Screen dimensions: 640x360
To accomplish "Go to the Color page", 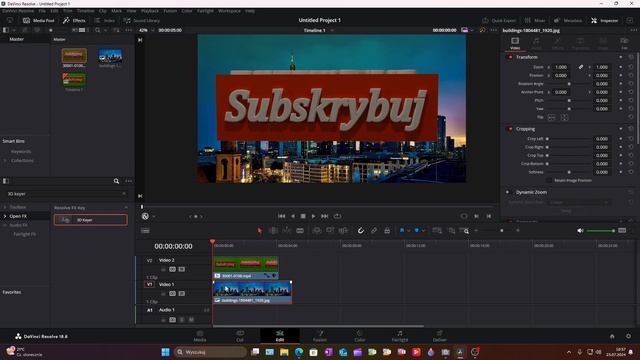I will point(360,336).
